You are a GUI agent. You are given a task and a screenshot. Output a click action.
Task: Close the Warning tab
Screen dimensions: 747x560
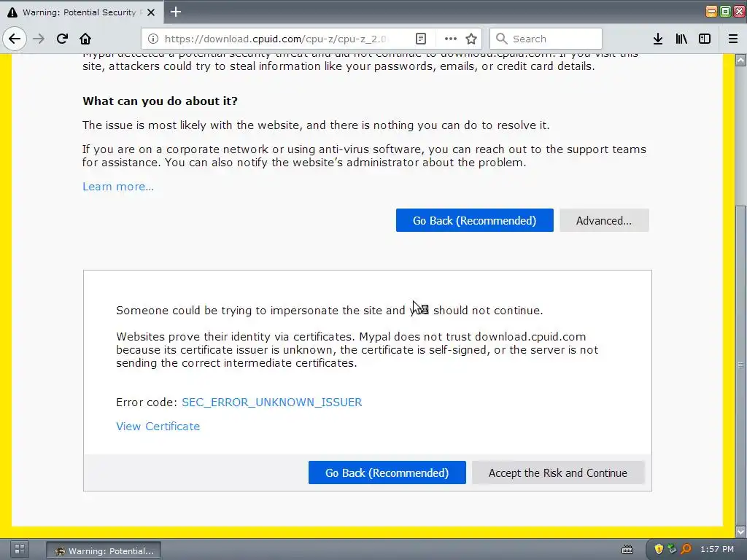[151, 12]
